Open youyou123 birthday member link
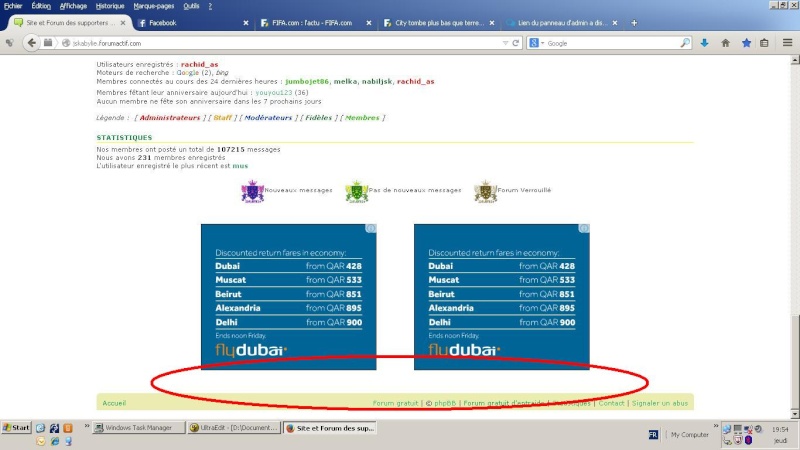This screenshot has width=800, height=450. tap(274, 92)
